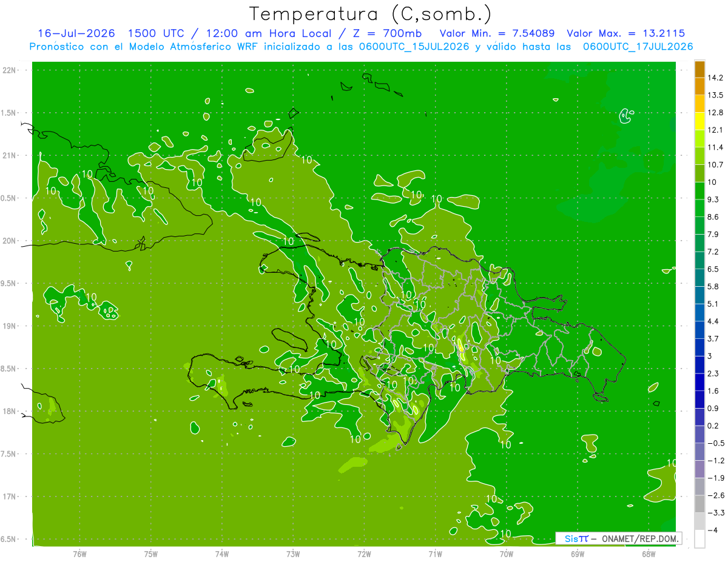Click the '1500 UTC' time text
728x562 pixels.
click(155, 33)
